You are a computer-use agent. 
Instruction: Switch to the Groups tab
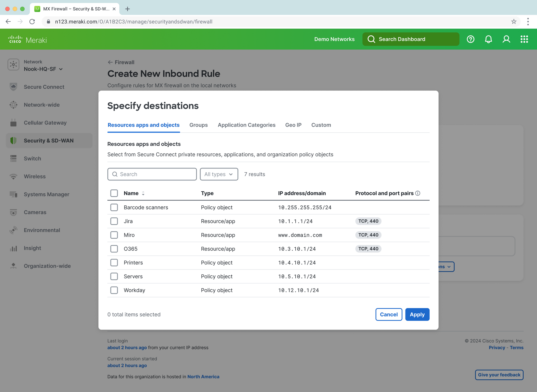pos(199,125)
